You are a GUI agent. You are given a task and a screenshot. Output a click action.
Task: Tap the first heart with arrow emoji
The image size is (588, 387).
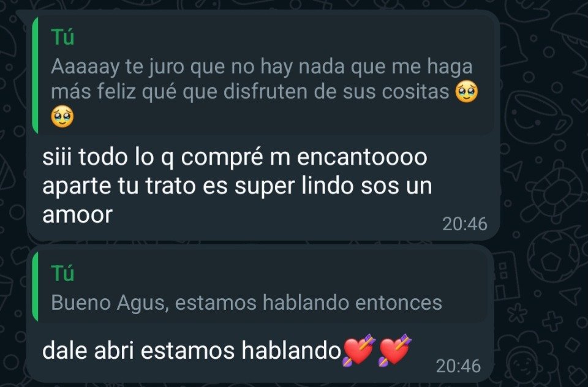click(359, 350)
